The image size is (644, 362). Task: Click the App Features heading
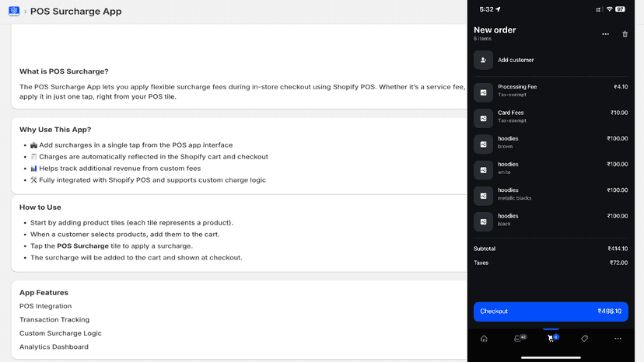click(x=44, y=293)
